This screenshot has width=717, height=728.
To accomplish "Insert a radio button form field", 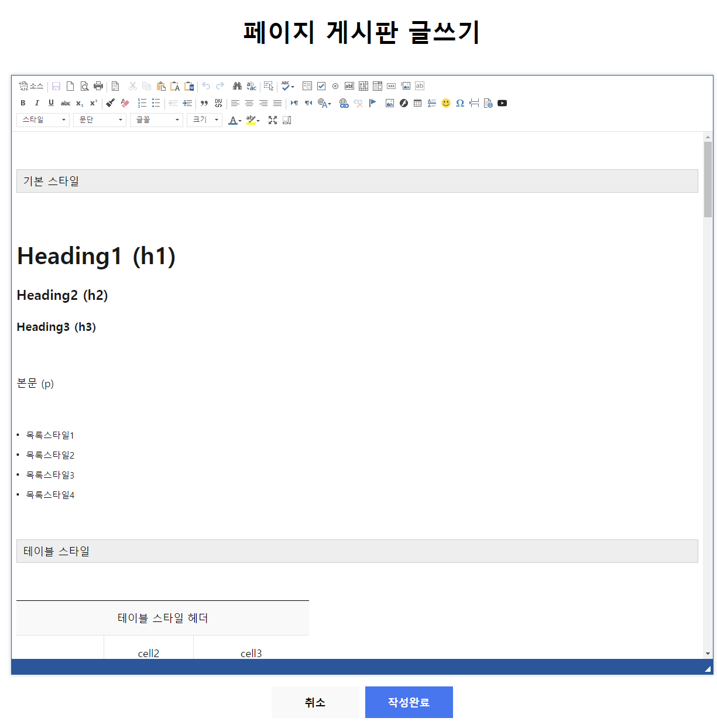I will tap(335, 86).
